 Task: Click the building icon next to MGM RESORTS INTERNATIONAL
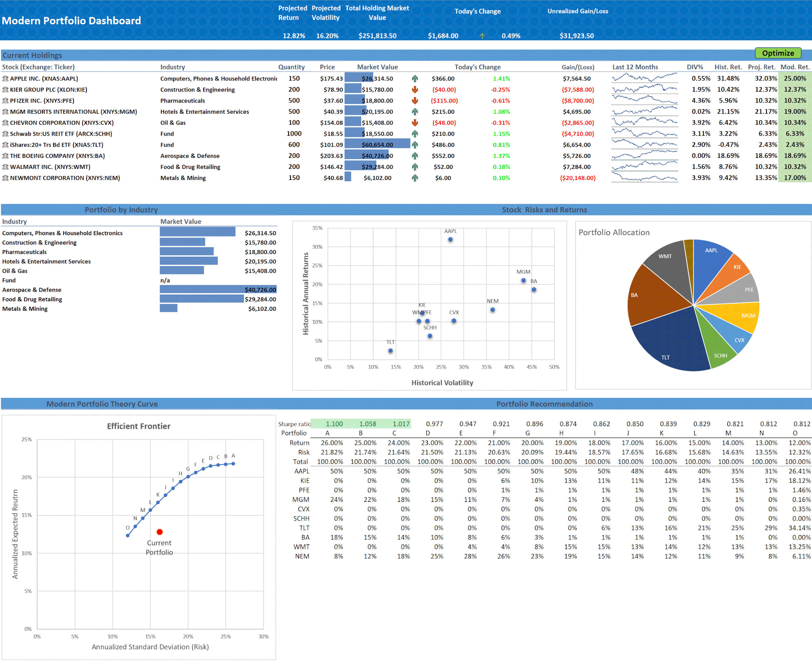tap(5, 112)
